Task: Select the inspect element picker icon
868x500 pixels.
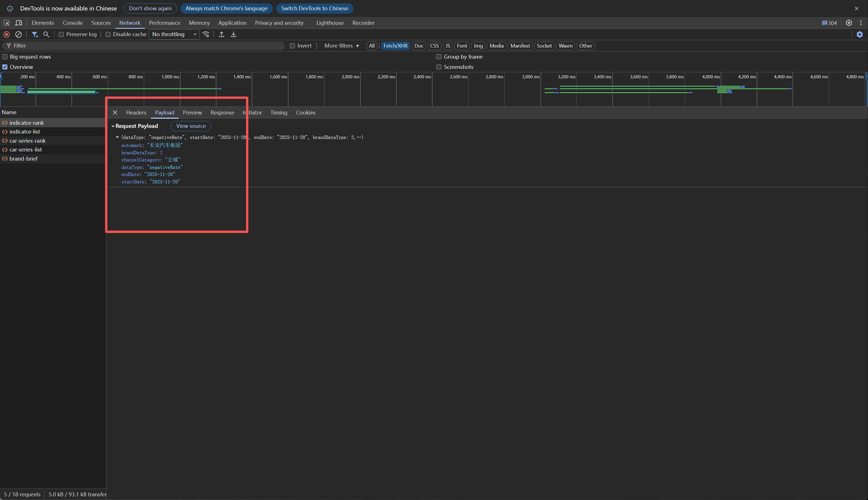Action: point(7,23)
